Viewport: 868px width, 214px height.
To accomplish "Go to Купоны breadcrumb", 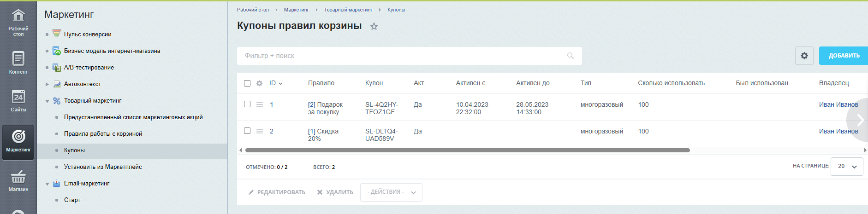I will [396, 10].
